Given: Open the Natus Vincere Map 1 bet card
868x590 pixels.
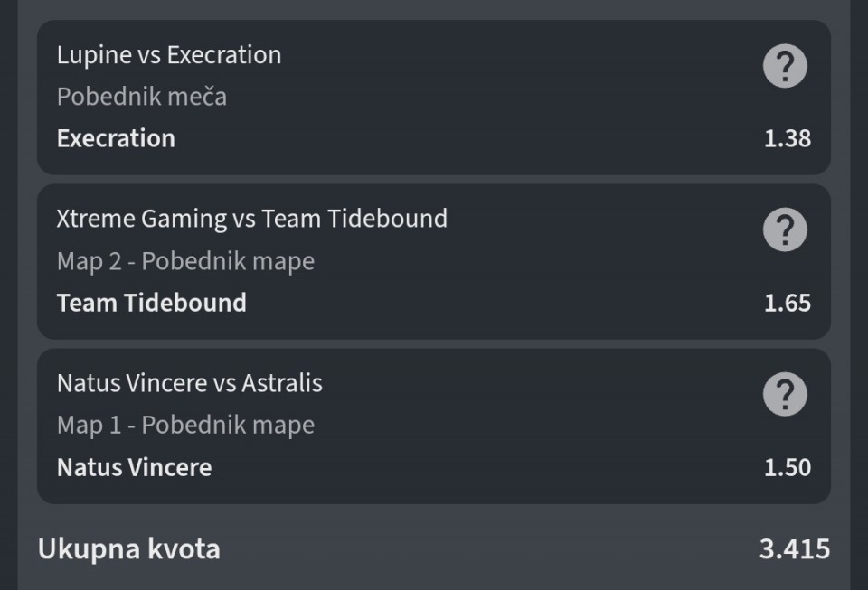Looking at the screenshot, I should [433, 426].
